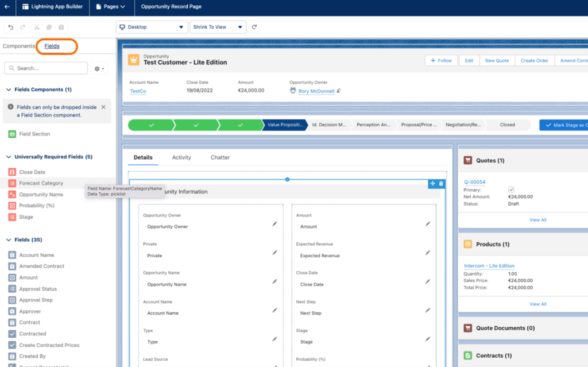Click the cut scissors icon
Screen dimensions: 588x367
37,27
